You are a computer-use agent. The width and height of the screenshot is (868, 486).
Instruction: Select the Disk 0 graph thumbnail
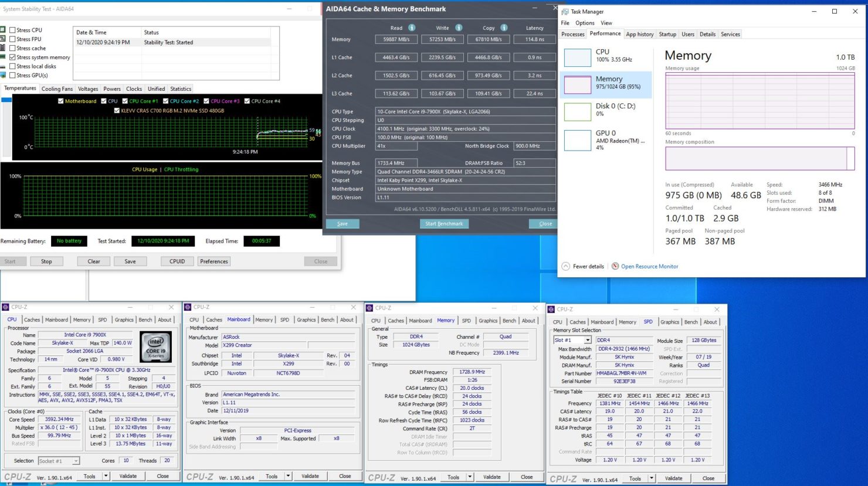(x=577, y=111)
